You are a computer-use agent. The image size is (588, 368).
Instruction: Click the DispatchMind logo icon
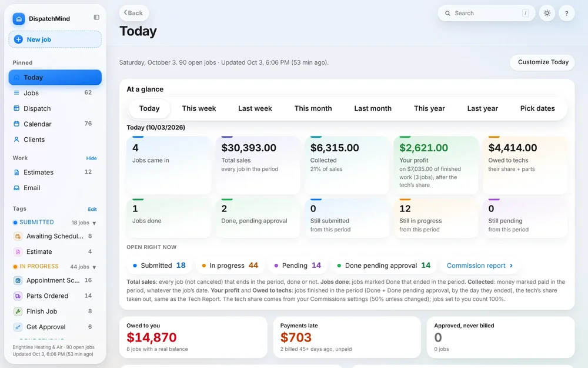click(19, 19)
